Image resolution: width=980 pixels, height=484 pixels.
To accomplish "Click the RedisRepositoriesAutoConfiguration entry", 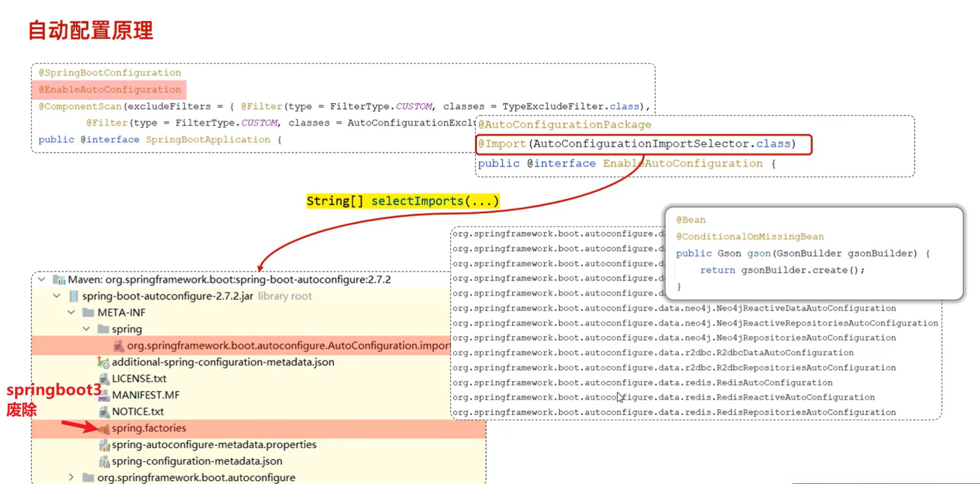I will point(674,412).
